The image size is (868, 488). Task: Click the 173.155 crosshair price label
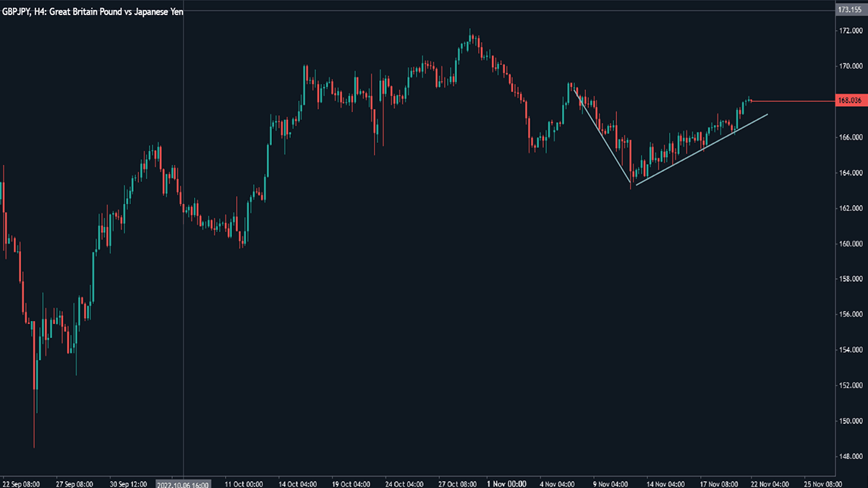848,10
